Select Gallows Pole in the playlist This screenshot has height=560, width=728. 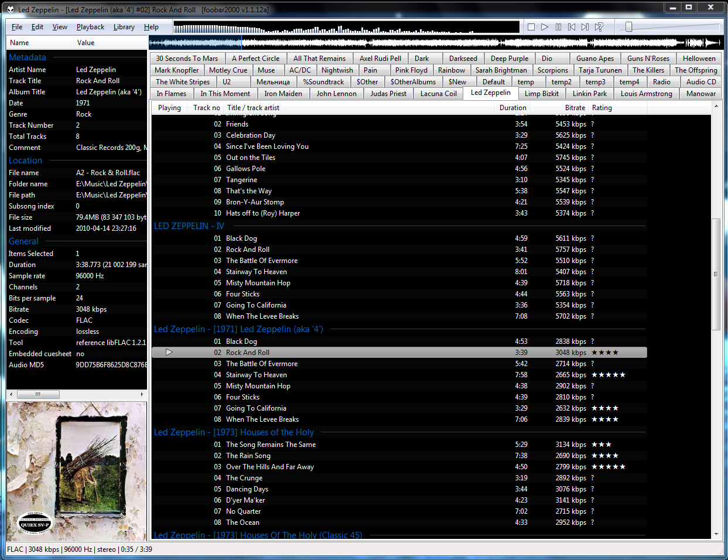[x=399, y=169]
